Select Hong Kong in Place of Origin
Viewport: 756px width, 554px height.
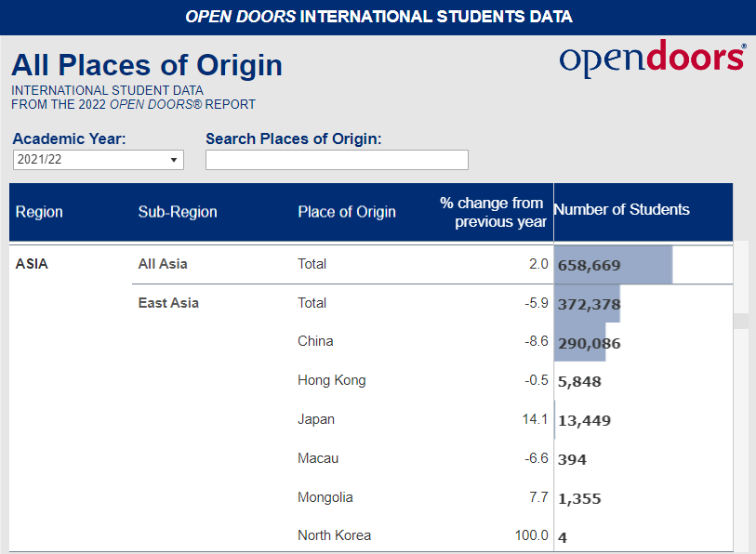click(332, 380)
